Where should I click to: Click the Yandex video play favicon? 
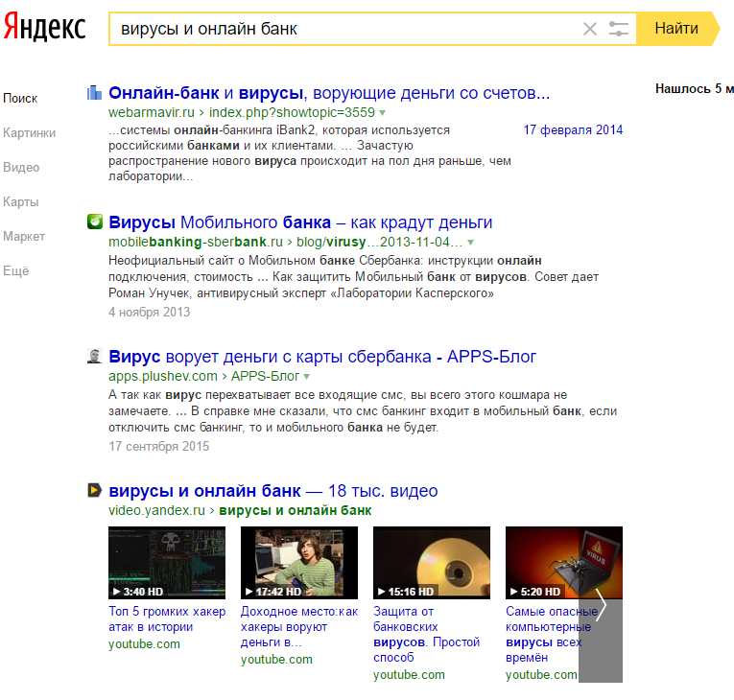(x=95, y=490)
